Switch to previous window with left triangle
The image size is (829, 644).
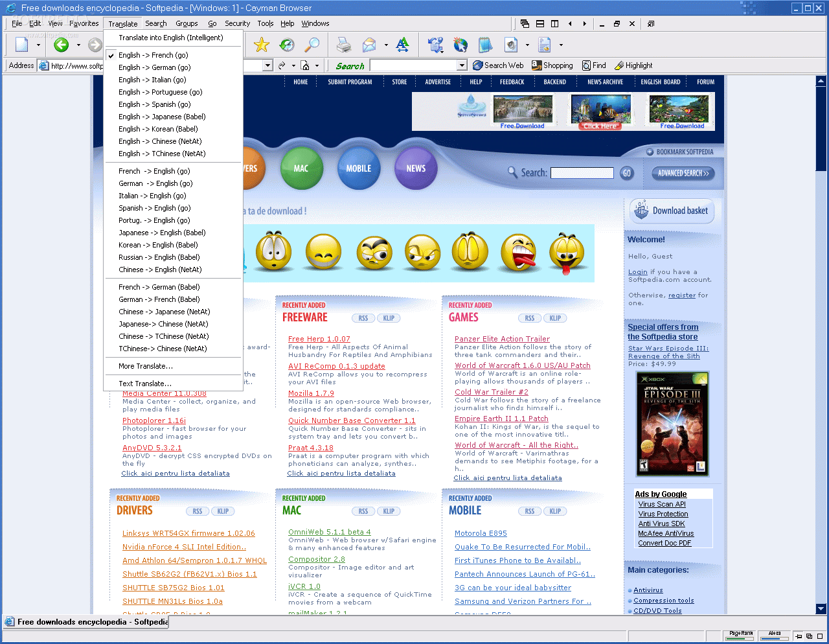570,23
